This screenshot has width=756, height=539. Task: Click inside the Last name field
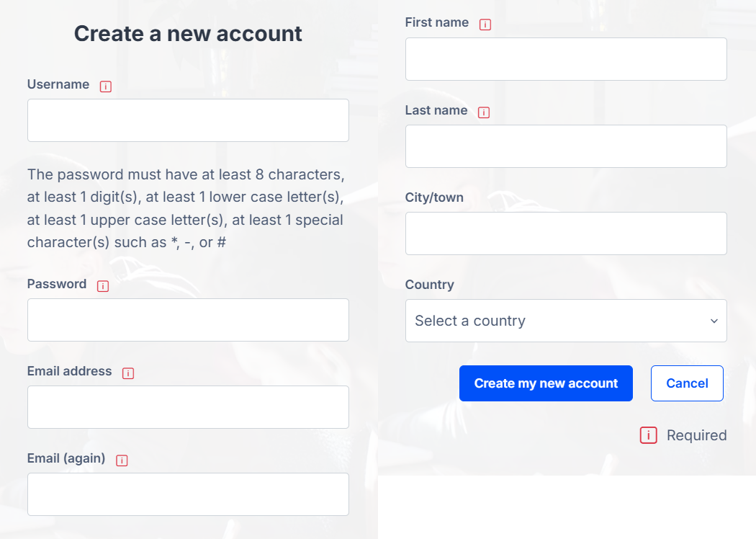[565, 146]
